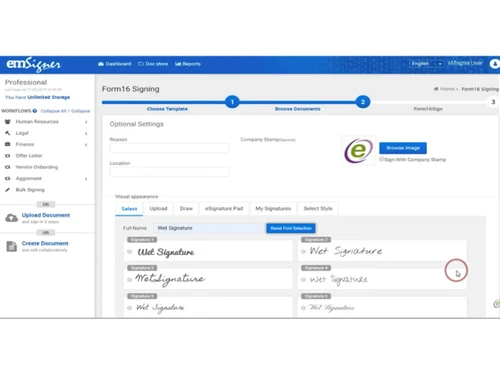The width and height of the screenshot is (500, 375).
Task: Click the eMsigner User account name
Action: coord(465,63)
